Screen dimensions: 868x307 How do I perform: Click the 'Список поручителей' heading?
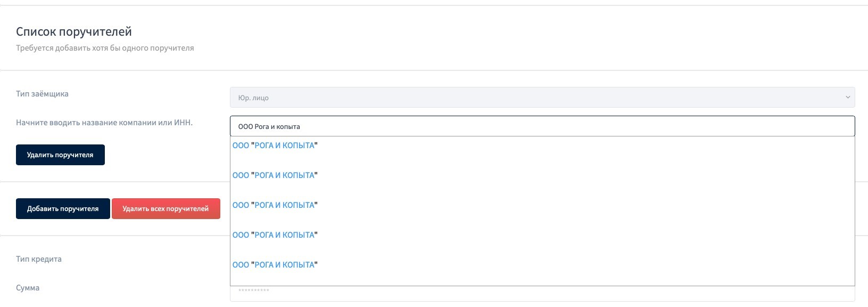74,32
